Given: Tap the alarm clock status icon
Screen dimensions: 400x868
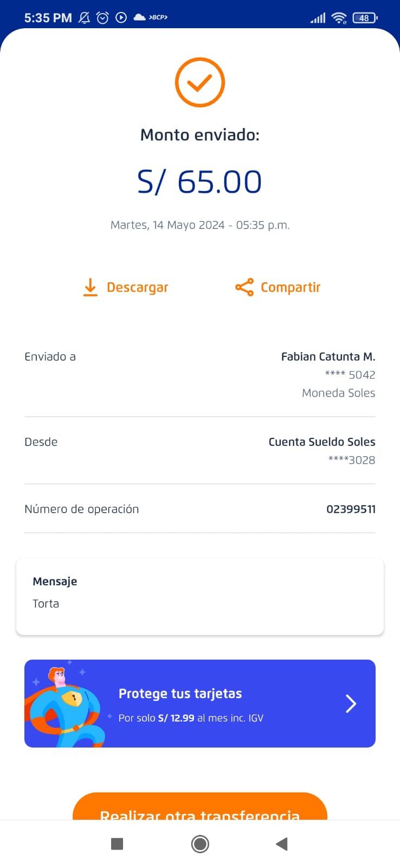Looking at the screenshot, I should 102,18.
